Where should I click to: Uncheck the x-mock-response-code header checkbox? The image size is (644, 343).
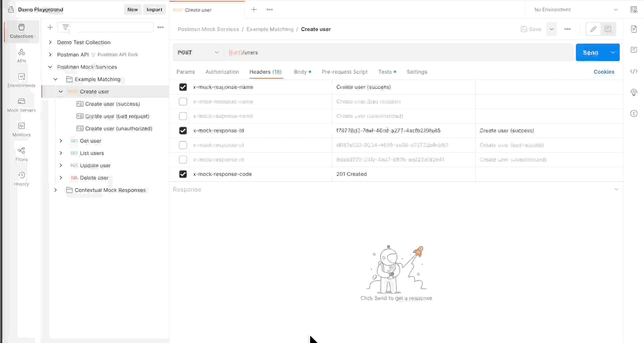(x=183, y=174)
